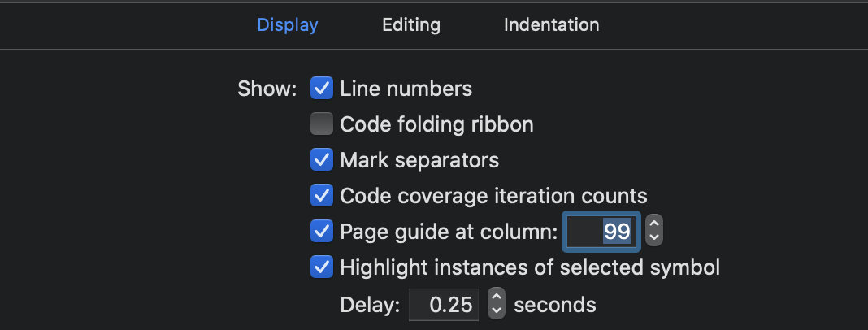868x330 pixels.
Task: Increase page guide column with up arrow
Action: pos(654,224)
